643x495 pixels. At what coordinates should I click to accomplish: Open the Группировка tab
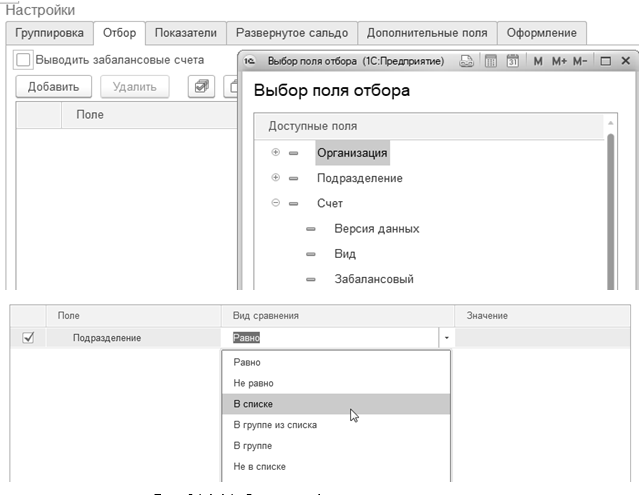point(49,33)
